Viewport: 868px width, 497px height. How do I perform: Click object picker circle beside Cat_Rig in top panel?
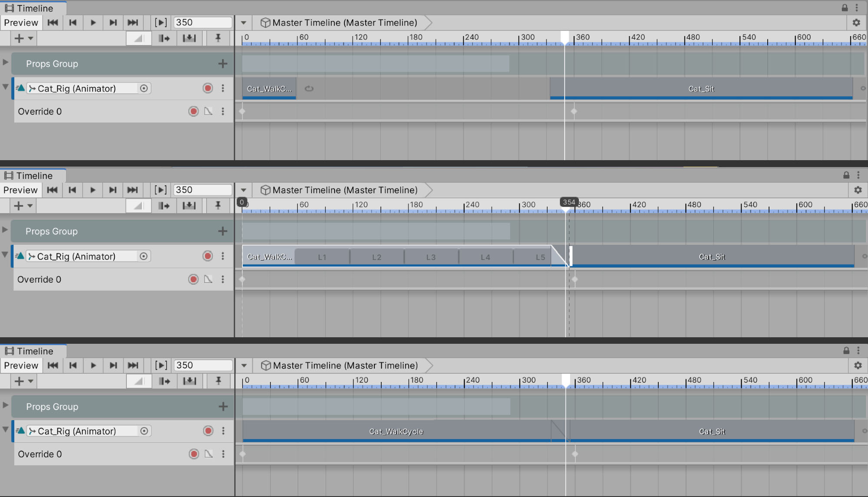coord(144,89)
